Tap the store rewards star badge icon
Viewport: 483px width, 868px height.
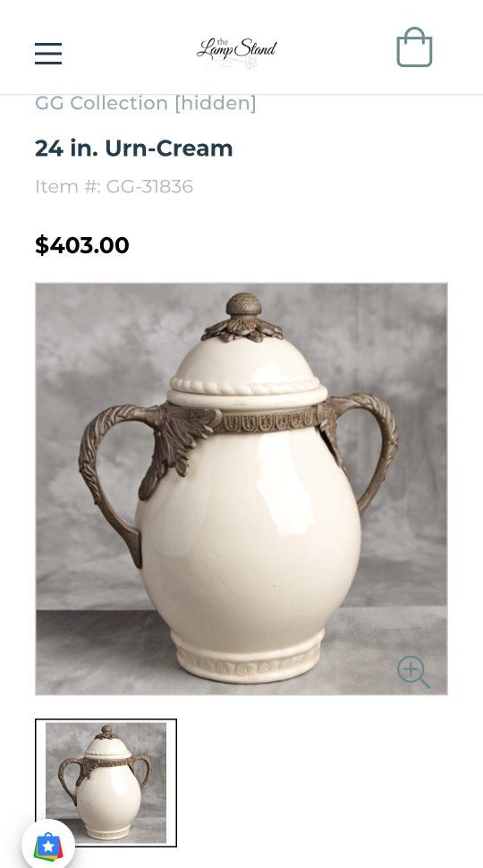tap(48, 846)
